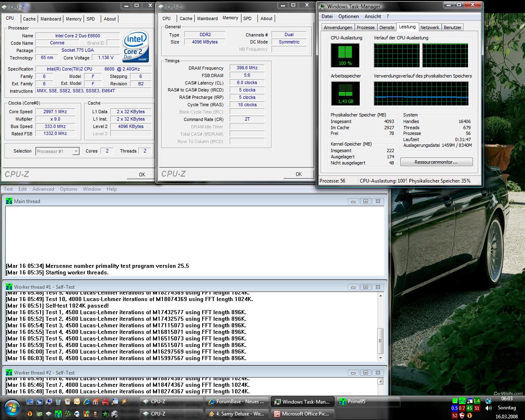This screenshot has width=525, height=420.
Task: Click the red shield tray icon
Action: click(462, 415)
